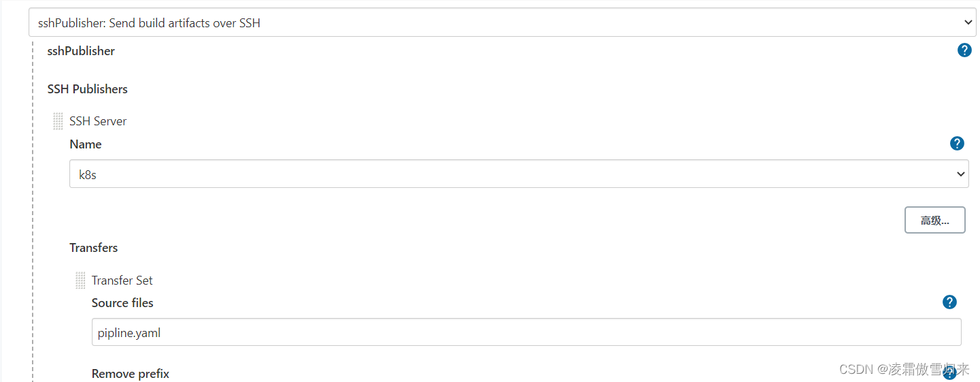Open help for the sshPublisher step
Viewport: 980px width, 382px height.
(964, 50)
